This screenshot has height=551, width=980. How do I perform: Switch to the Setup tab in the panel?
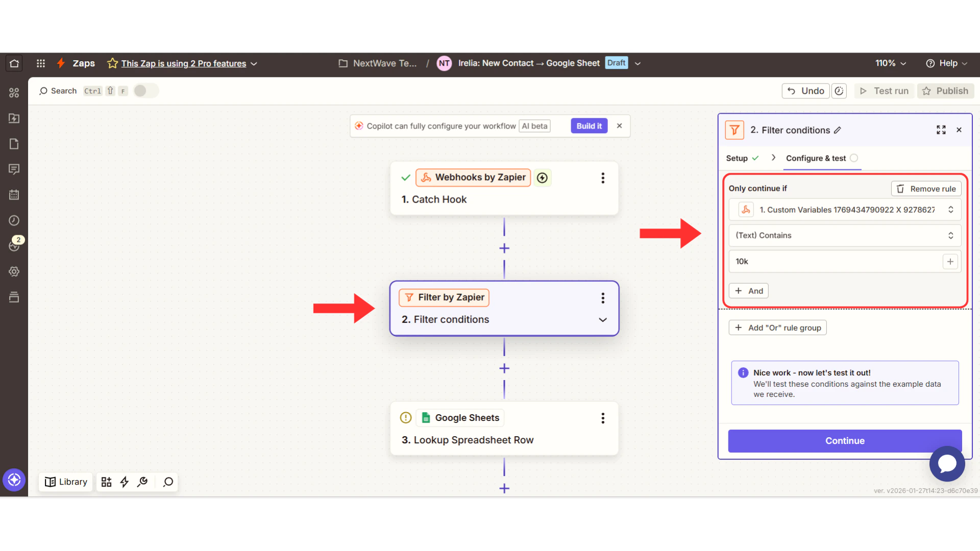(737, 158)
